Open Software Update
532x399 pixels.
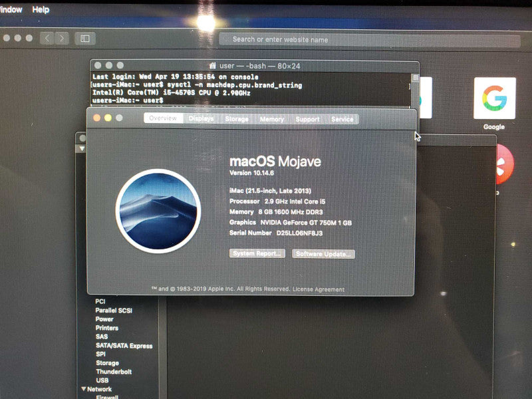[x=323, y=254]
